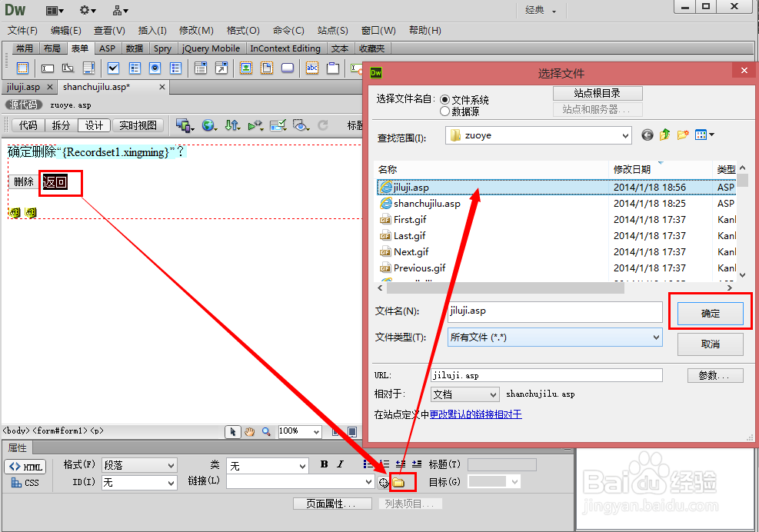759x532 pixels.
Task: Select the 文件系统 radio button
Action: [444, 100]
